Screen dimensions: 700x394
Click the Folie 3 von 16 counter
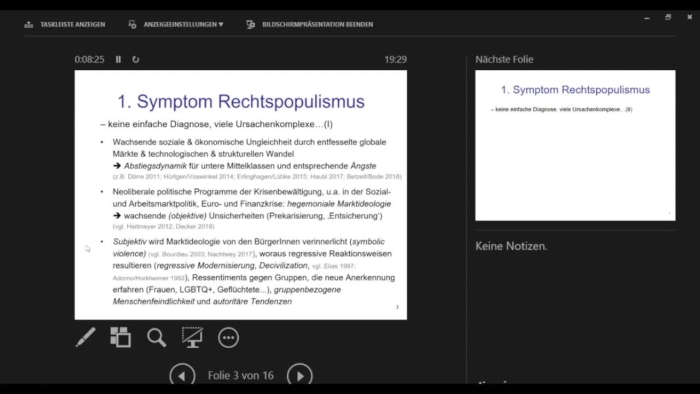coord(241,375)
